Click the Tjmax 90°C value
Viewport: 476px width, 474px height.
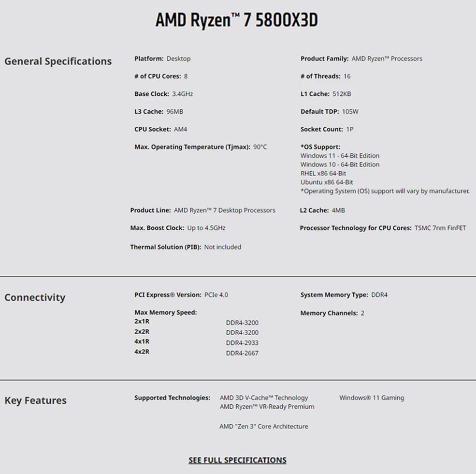point(260,147)
